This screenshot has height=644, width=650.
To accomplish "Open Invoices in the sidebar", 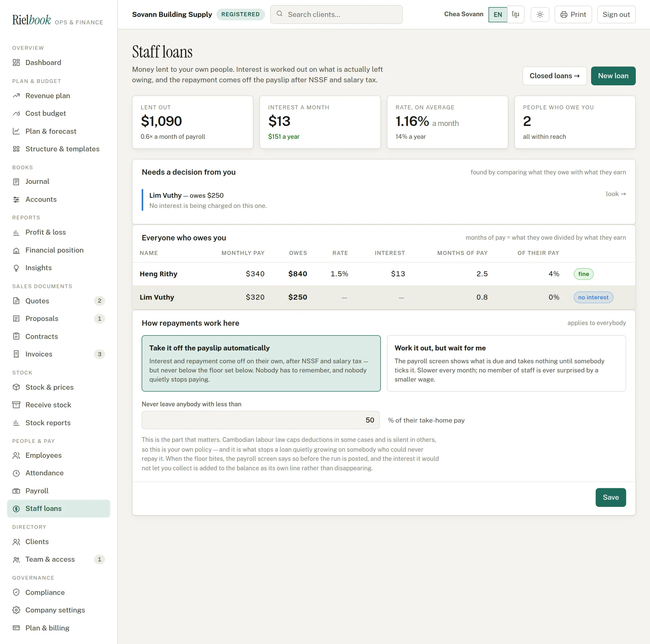I will click(59, 354).
